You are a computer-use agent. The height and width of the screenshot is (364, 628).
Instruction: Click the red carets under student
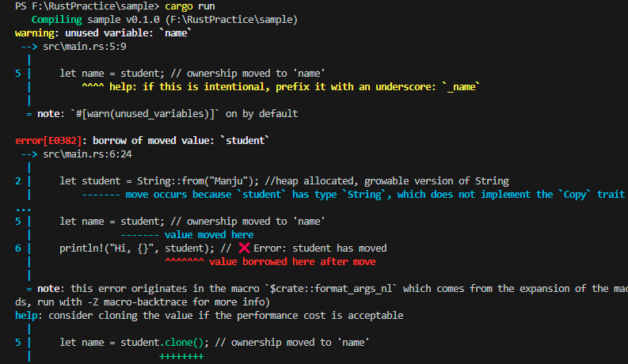pyautogui.click(x=185, y=261)
